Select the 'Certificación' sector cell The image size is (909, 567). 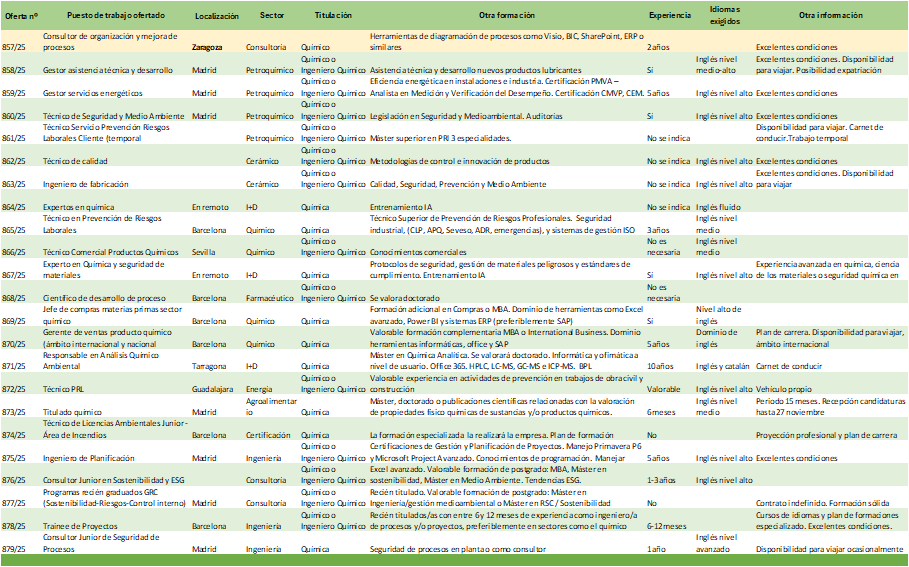pyautogui.click(x=271, y=436)
